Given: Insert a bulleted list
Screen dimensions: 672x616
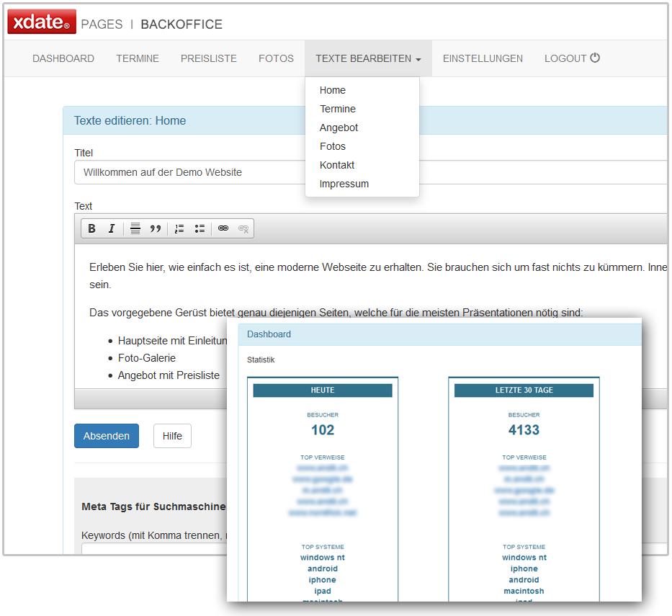Looking at the screenshot, I should [200, 228].
